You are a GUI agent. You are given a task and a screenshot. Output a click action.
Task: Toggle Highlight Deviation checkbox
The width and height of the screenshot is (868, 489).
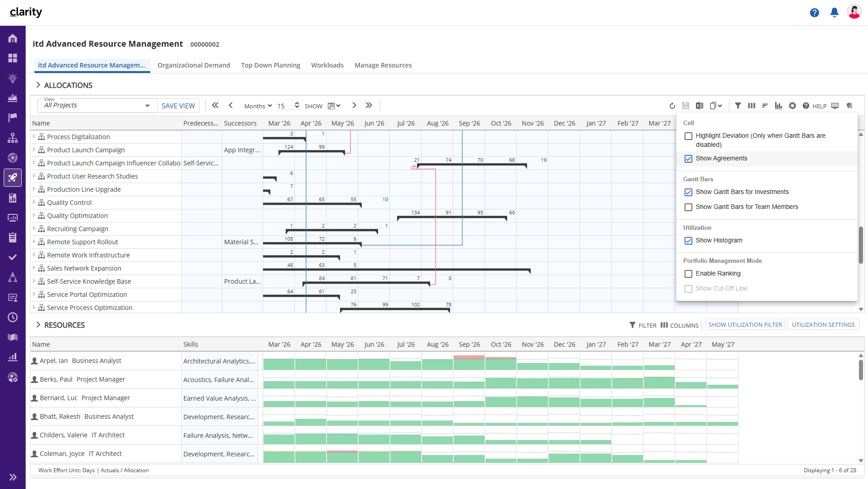click(x=688, y=136)
